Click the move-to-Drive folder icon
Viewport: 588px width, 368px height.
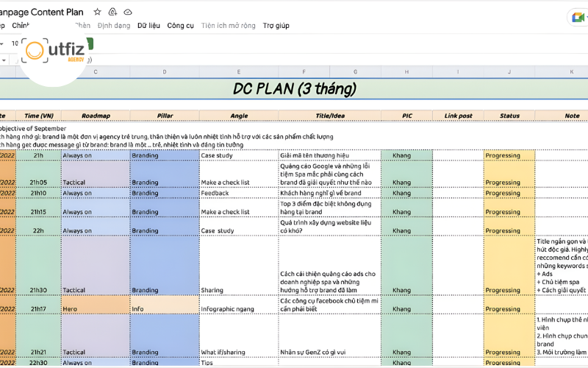point(112,12)
